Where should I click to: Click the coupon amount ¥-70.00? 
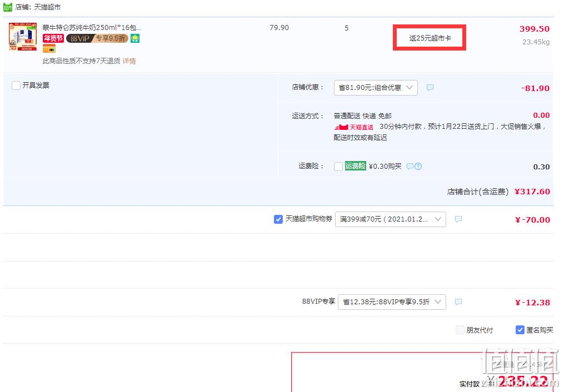[532, 220]
